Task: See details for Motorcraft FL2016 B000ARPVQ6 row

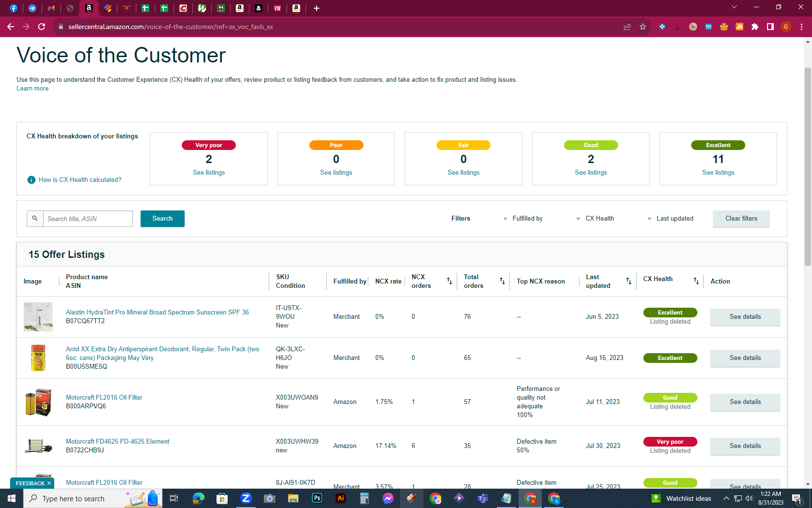Action: pyautogui.click(x=745, y=402)
